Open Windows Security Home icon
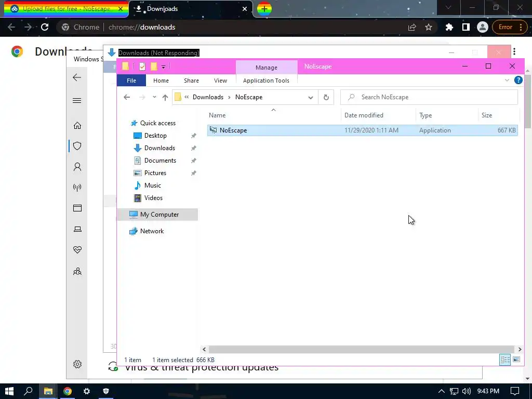 click(77, 126)
